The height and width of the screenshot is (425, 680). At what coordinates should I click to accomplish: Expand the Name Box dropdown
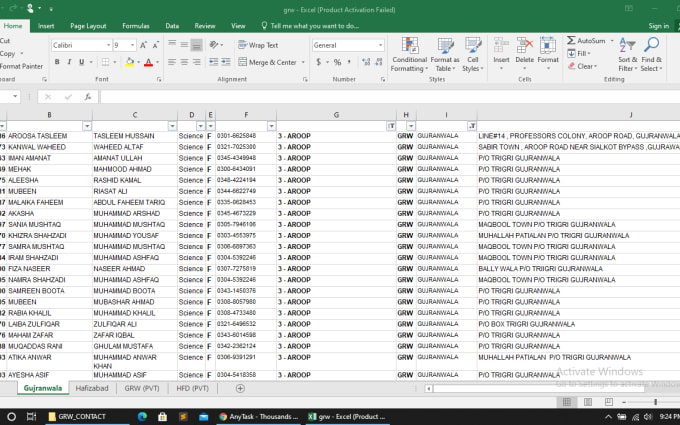(x=15, y=96)
